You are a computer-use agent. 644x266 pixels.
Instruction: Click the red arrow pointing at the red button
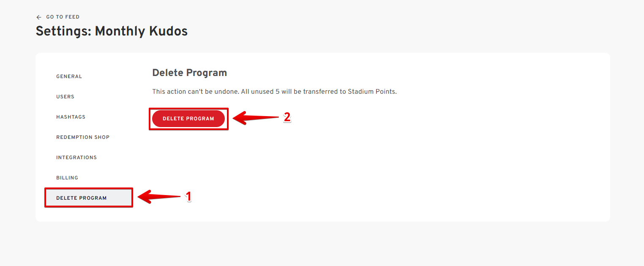tap(255, 118)
